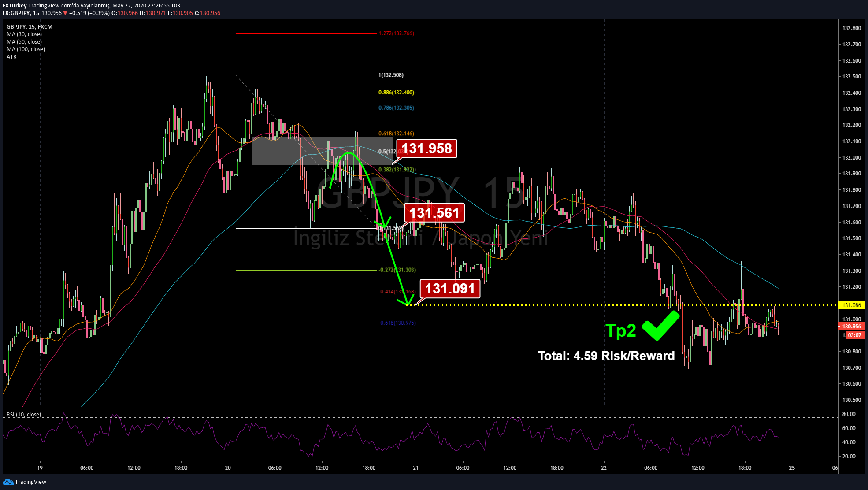Select the MA (100, close) indicator label
This screenshot has width=868, height=490.
[x=26, y=49]
